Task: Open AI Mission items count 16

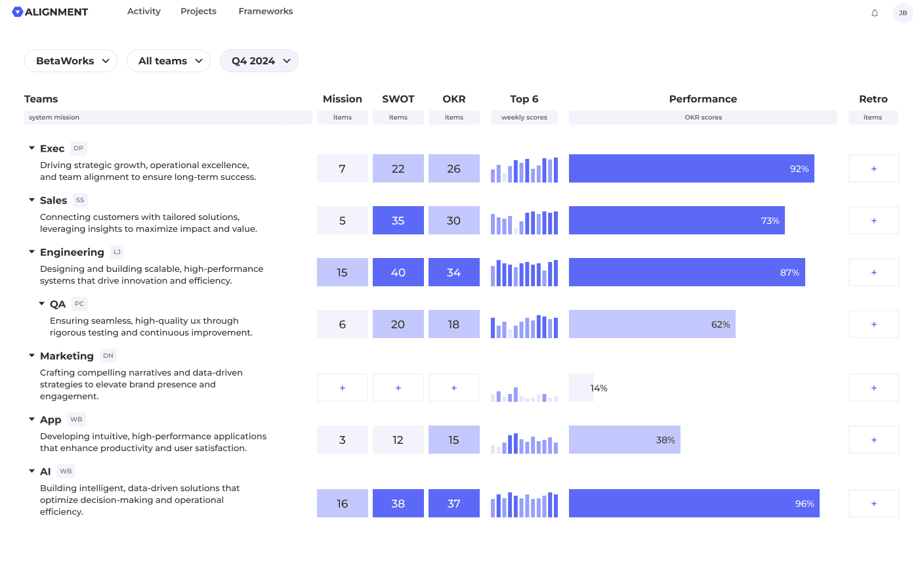Action: 343,504
